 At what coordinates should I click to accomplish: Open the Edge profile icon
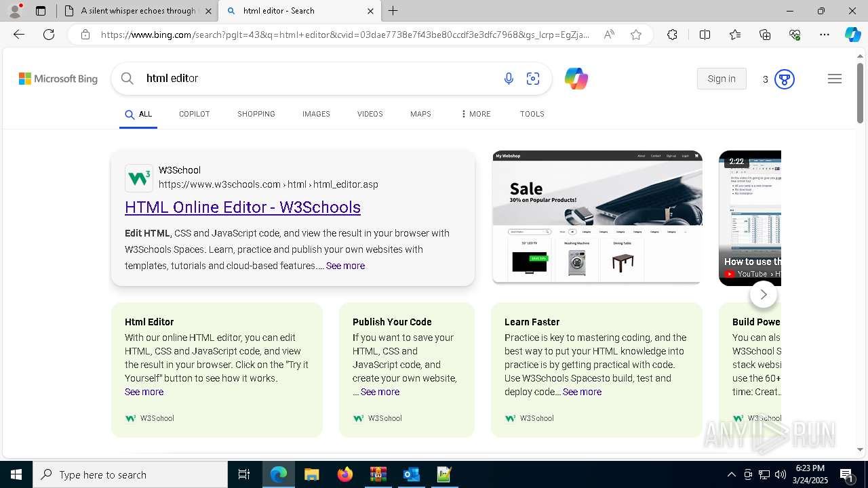(x=15, y=11)
